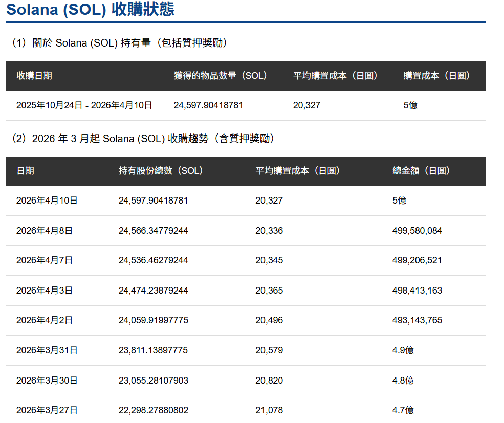Click the 持有股份總數（SOL） column header
The image size is (504, 423).
[161, 171]
